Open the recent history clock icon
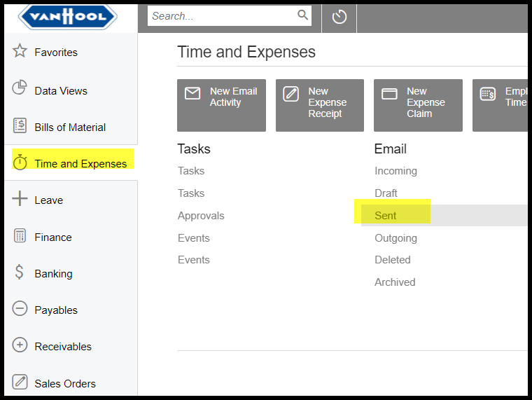This screenshot has height=400, width=532. point(339,17)
